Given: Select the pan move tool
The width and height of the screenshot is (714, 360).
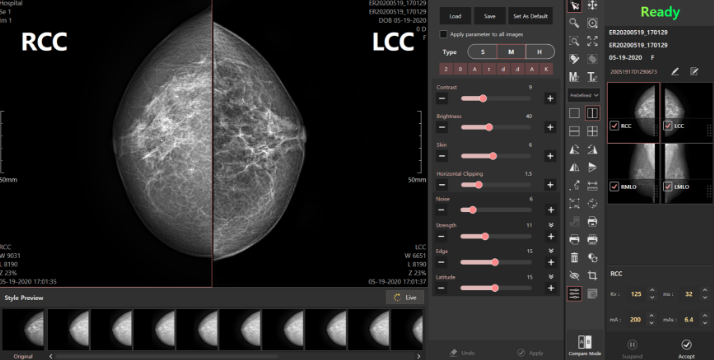Looking at the screenshot, I should (x=592, y=5).
